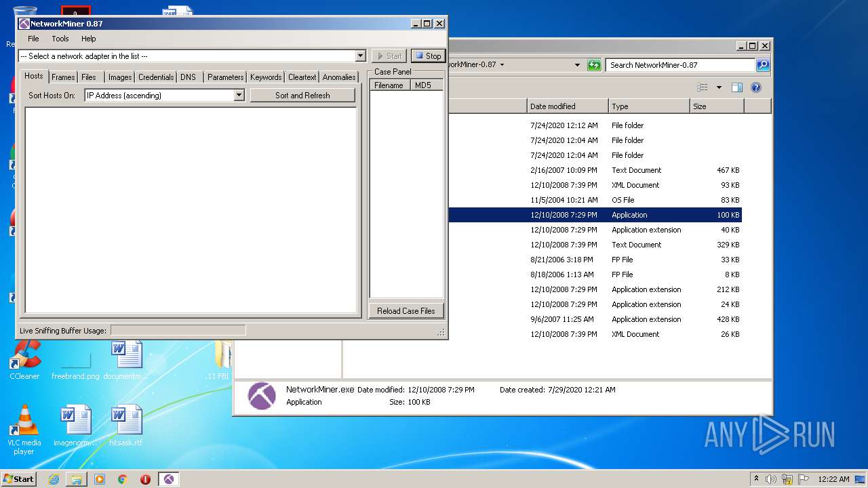Image resolution: width=868 pixels, height=488 pixels.
Task: Switch to the Credentials tab
Action: coord(156,77)
